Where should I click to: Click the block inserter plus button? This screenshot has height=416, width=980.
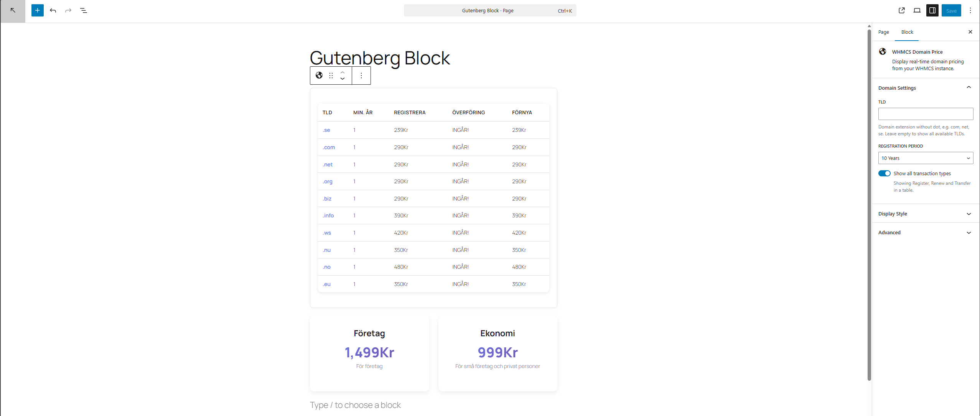pyautogui.click(x=37, y=10)
